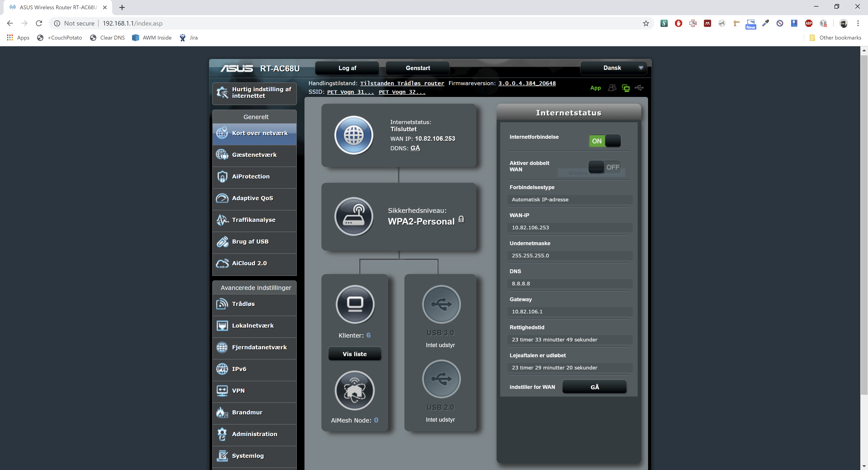868x470 pixels.
Task: Click the USB 2.0 port icon
Action: (x=441, y=379)
